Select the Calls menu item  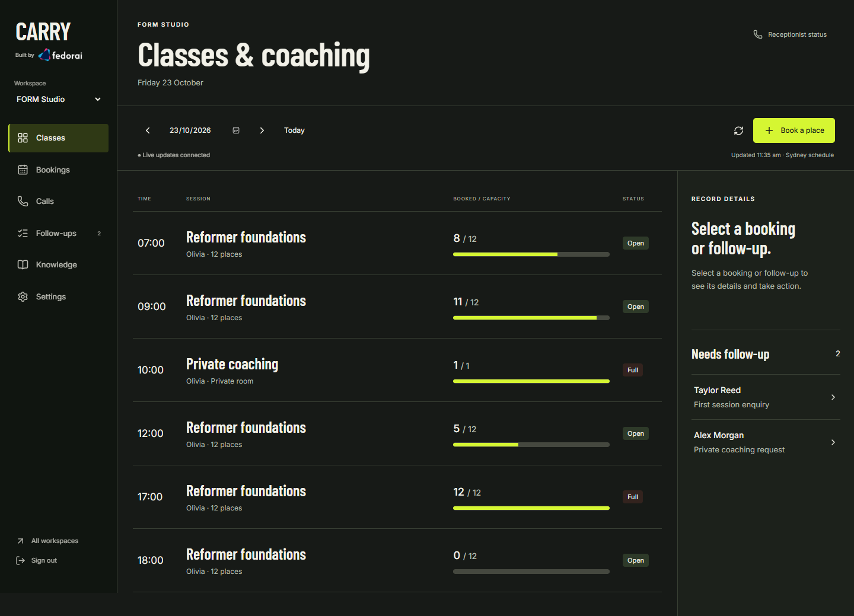pyautogui.click(x=58, y=201)
